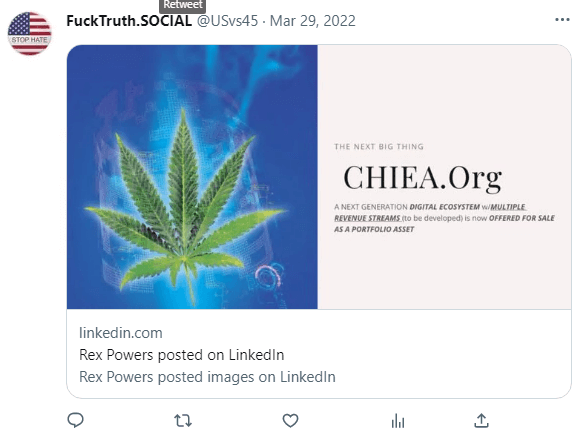Open the linkedin.com domain link
This screenshot has height=434, width=585.
point(121,333)
